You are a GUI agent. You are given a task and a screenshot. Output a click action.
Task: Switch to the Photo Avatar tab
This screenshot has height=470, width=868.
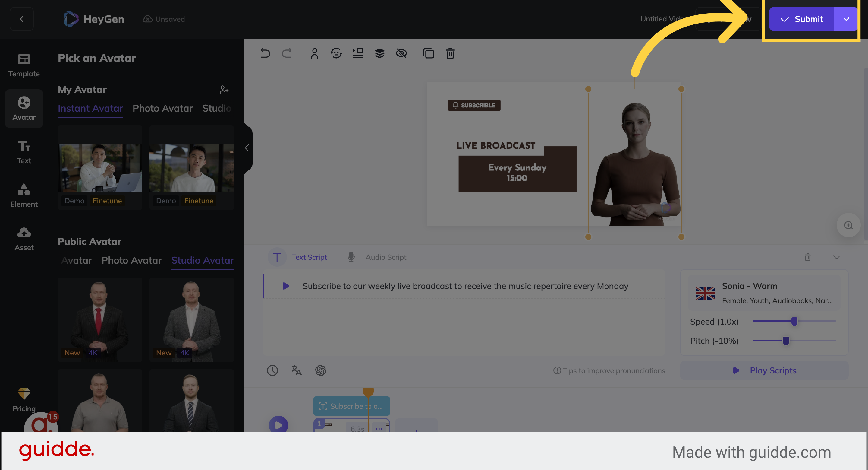click(x=162, y=108)
